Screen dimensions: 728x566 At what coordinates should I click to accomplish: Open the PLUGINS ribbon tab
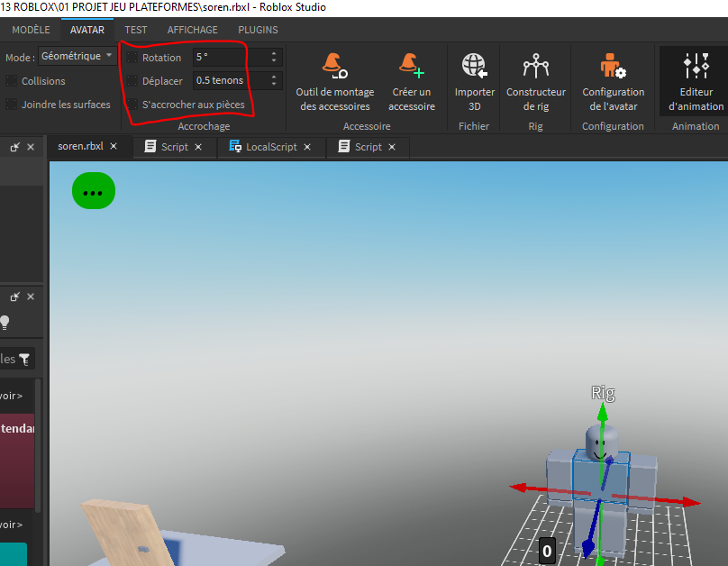[258, 30]
